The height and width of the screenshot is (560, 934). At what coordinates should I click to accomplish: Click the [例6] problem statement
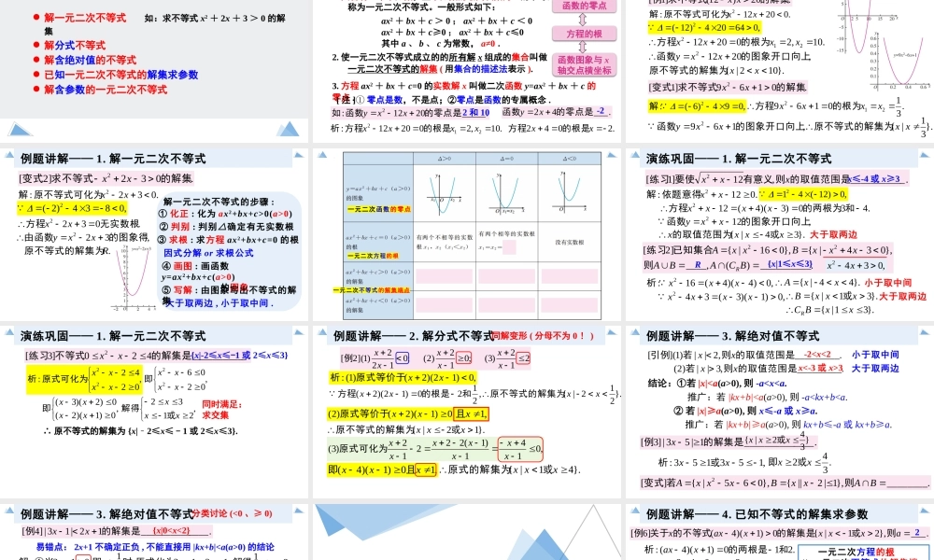pos(779,533)
